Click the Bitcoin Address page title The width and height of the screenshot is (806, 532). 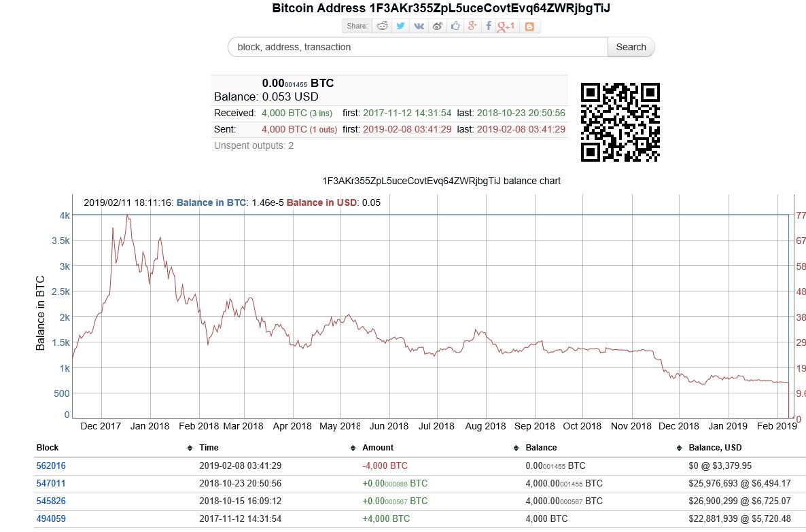(x=441, y=8)
